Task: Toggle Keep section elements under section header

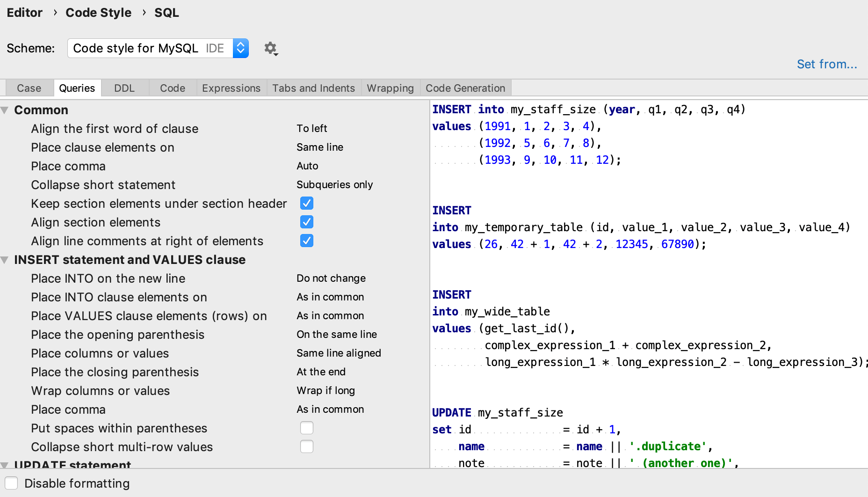Action: [307, 203]
